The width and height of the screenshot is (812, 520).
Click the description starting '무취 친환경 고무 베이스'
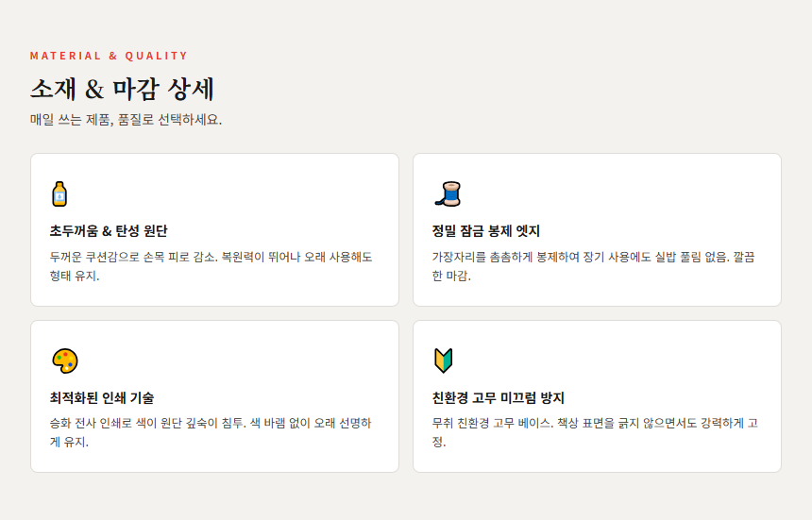click(595, 432)
